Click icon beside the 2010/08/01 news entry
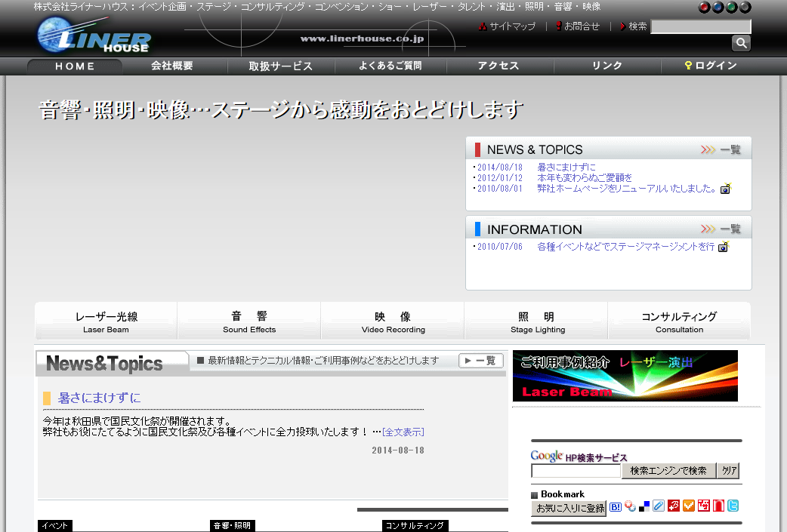 tap(725, 189)
